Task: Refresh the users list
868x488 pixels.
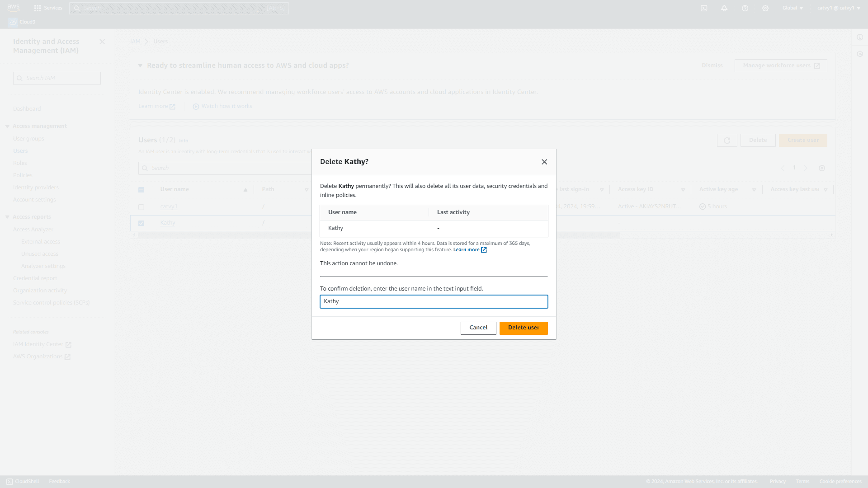Action: pyautogui.click(x=727, y=141)
